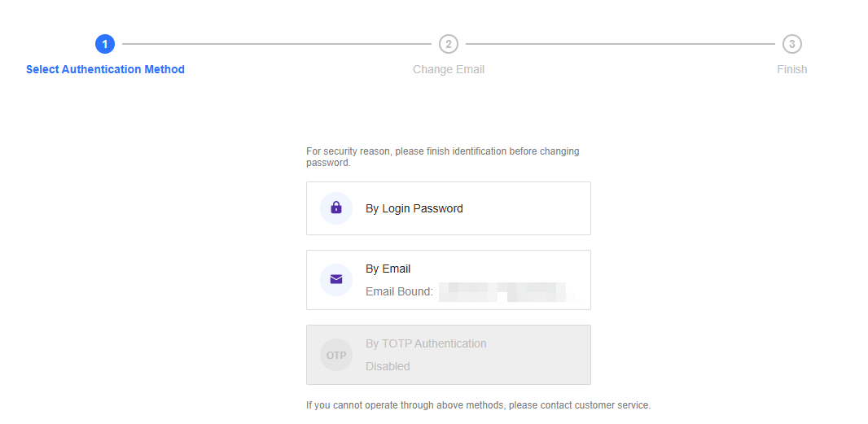Click the 'Disabled' status under TOTP
This screenshot has width=868, height=424.
click(x=388, y=366)
